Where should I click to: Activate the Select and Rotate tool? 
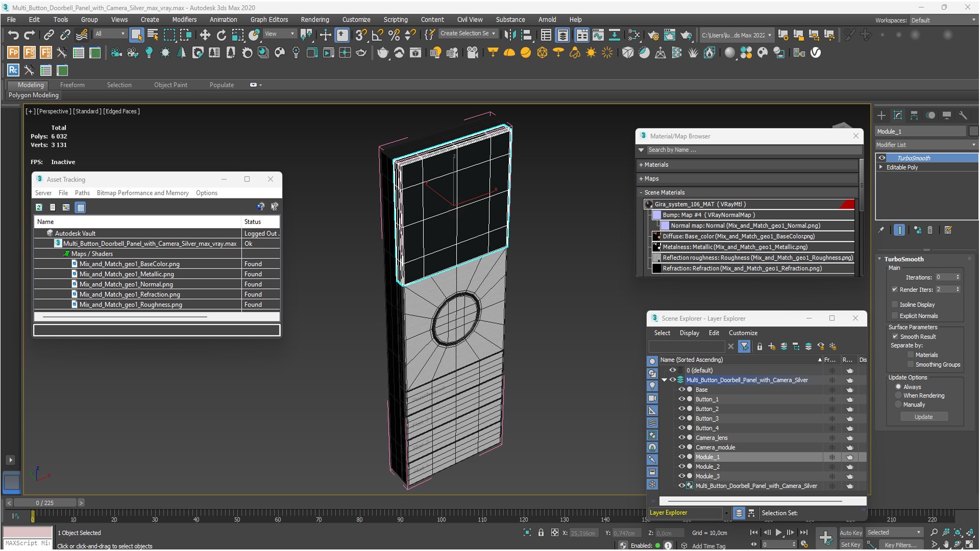[x=221, y=35]
